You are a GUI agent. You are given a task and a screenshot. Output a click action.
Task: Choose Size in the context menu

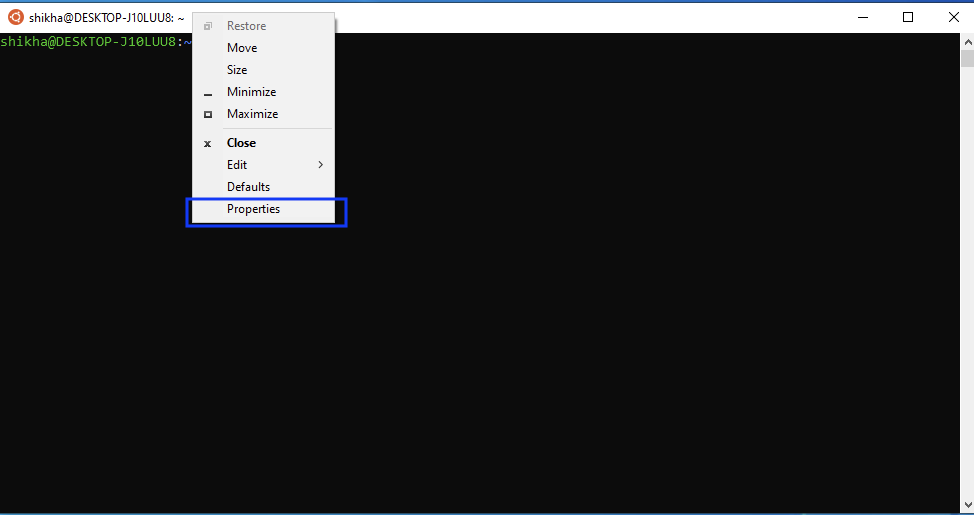click(263, 70)
